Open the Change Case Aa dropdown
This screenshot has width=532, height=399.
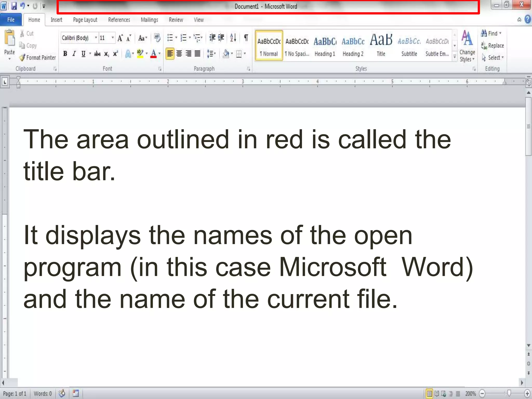[143, 38]
